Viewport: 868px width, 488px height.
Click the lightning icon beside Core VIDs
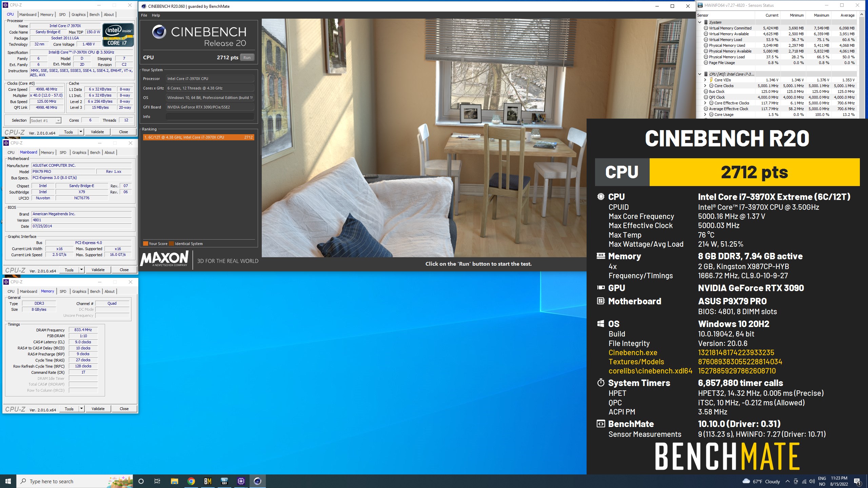tap(711, 80)
